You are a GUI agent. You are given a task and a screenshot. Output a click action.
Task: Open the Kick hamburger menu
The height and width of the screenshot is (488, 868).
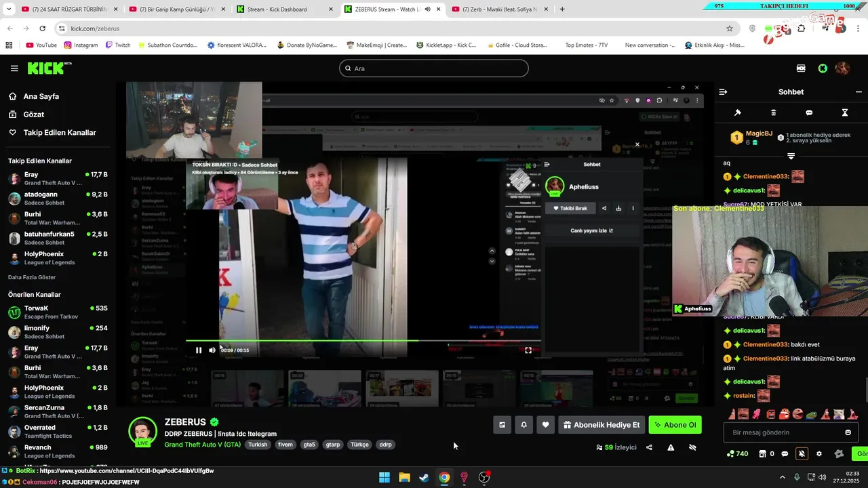pos(14,68)
